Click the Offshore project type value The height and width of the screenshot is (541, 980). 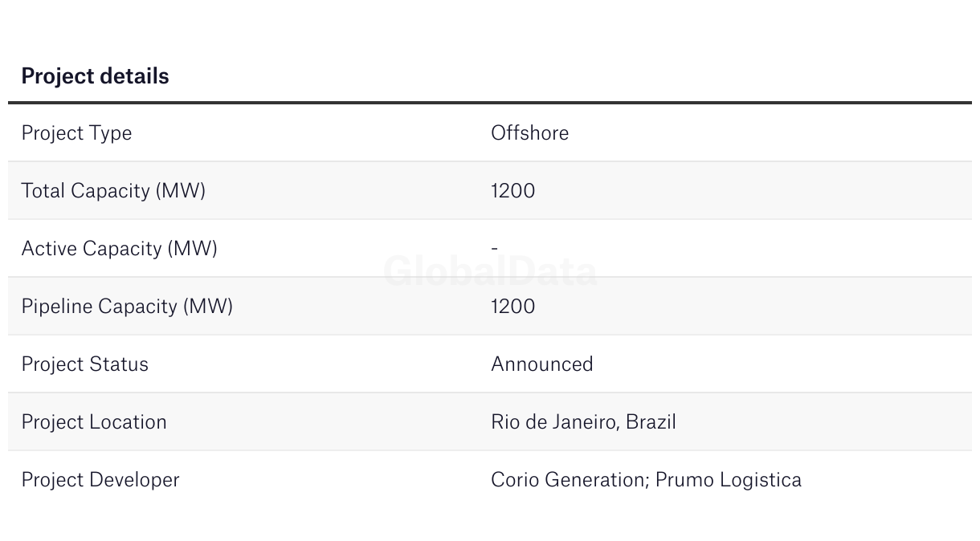tap(529, 132)
